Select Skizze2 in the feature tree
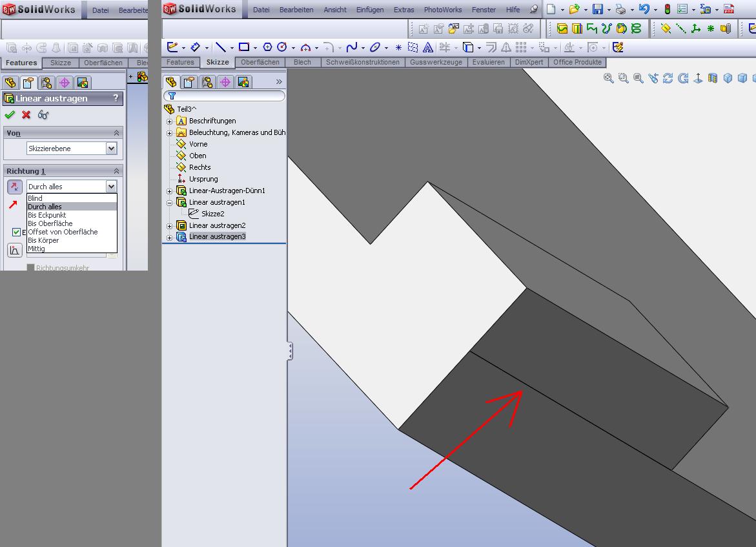 click(x=212, y=214)
